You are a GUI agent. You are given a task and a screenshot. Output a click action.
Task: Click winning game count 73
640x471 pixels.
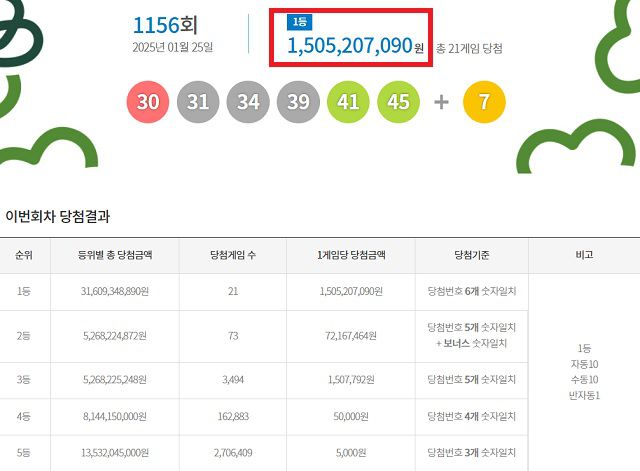tap(233, 336)
